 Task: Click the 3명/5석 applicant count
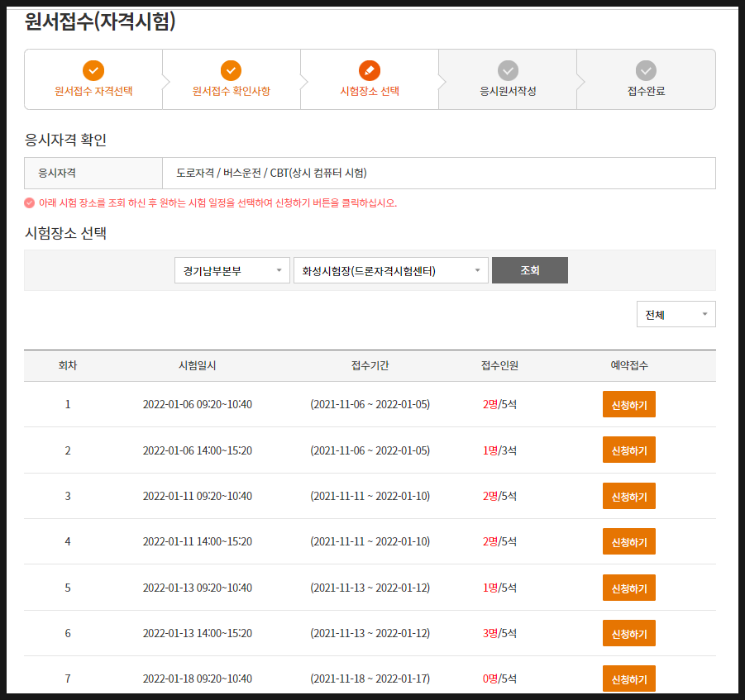[499, 633]
